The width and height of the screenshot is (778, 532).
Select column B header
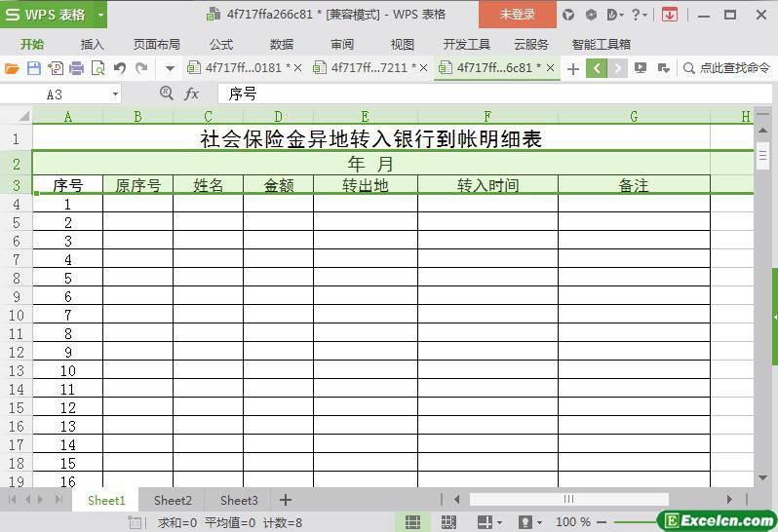137,117
